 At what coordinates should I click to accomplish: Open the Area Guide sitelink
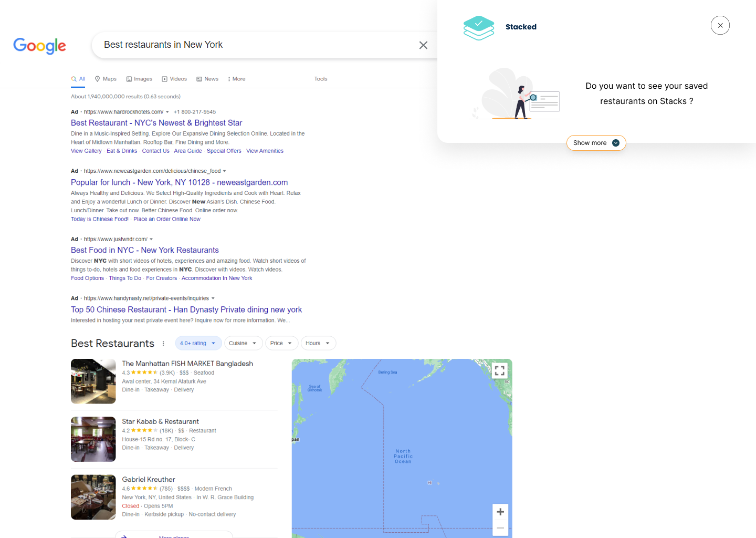point(188,151)
